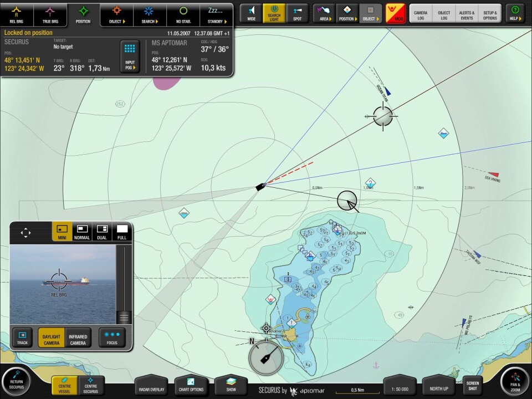Expand the Object lock dropdown
532x399 pixels.
click(117, 14)
